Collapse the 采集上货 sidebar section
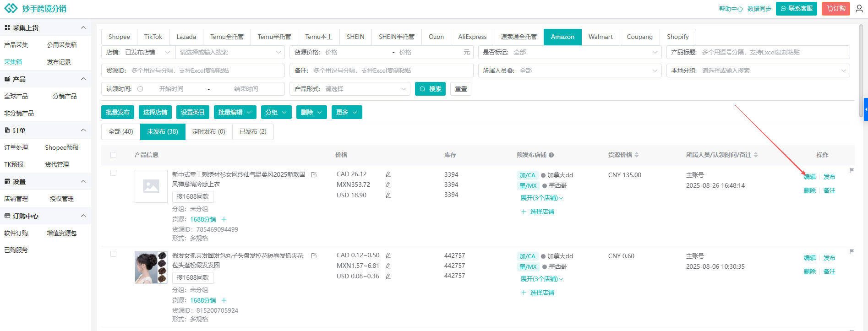The image size is (868, 331). click(83, 28)
